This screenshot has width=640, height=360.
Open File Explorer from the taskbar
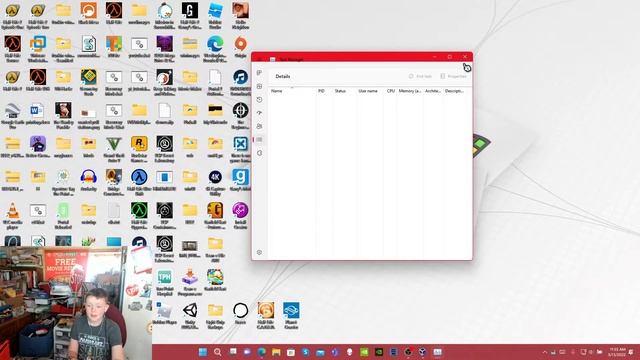coord(276,352)
